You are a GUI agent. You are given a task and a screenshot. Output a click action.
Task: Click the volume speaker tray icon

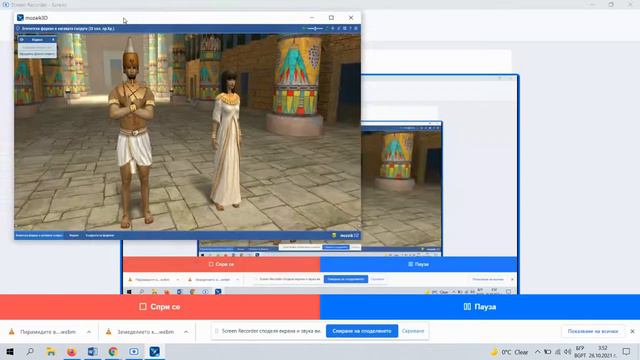tap(567, 352)
